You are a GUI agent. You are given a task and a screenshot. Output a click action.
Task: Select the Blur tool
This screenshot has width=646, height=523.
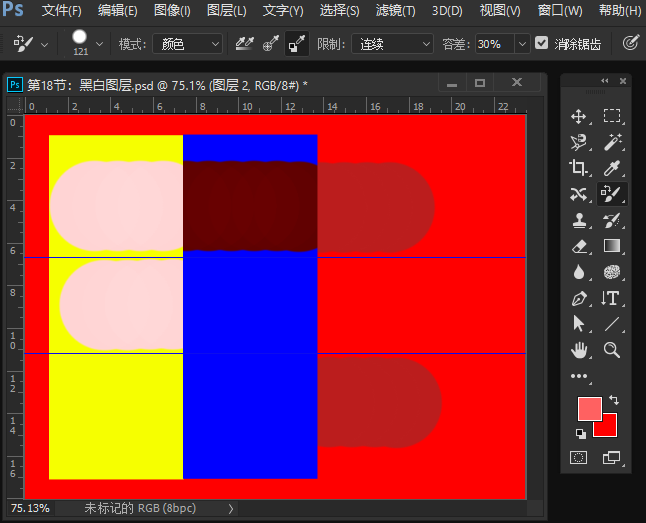coord(579,272)
